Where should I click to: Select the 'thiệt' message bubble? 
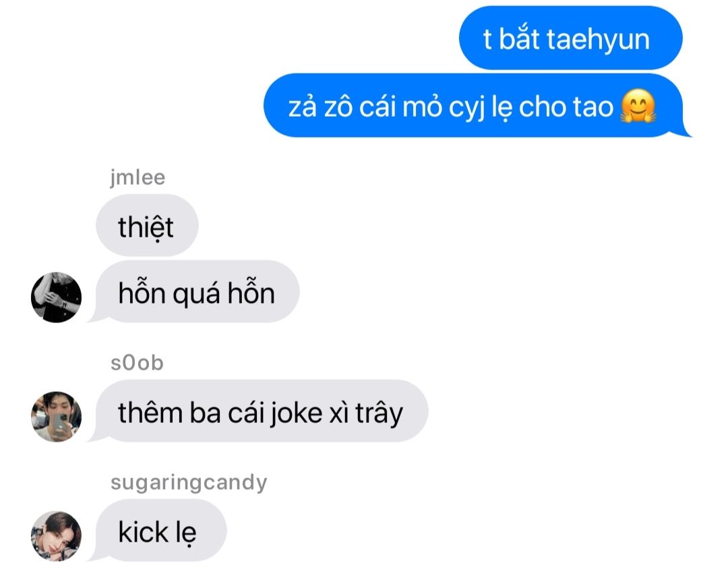[147, 226]
